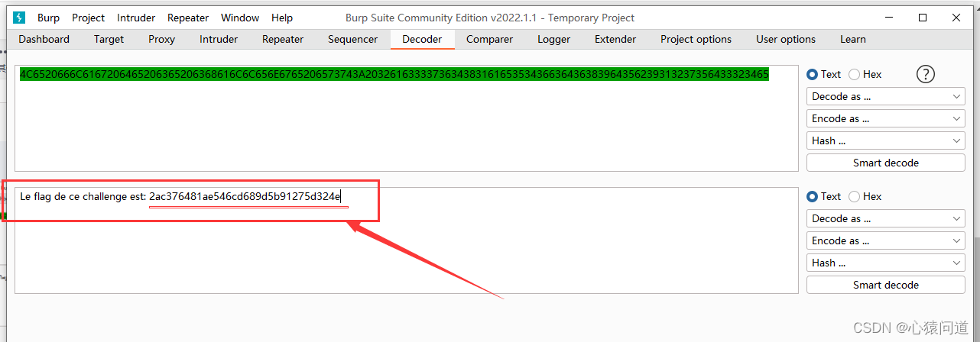Click top panel Smart decode button
The width and height of the screenshot is (980, 342).
point(886,163)
